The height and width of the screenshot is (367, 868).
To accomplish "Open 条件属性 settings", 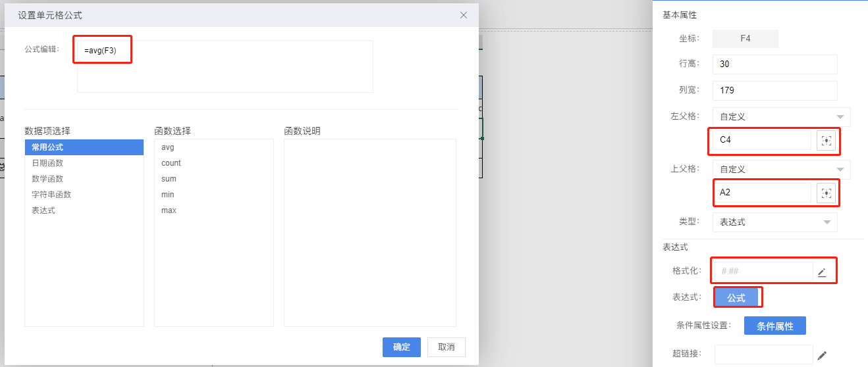I will (x=775, y=326).
